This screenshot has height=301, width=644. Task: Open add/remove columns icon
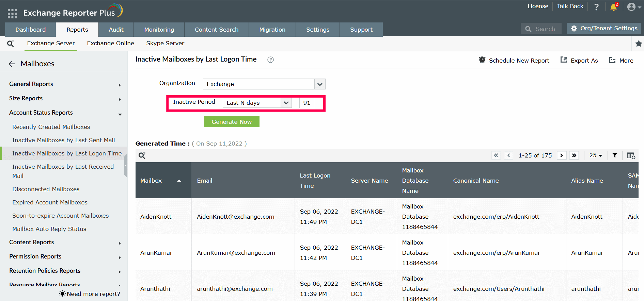(631, 155)
